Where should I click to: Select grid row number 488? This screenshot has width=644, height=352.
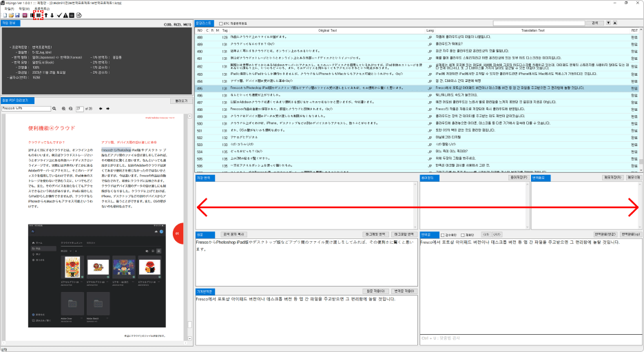(x=417, y=37)
